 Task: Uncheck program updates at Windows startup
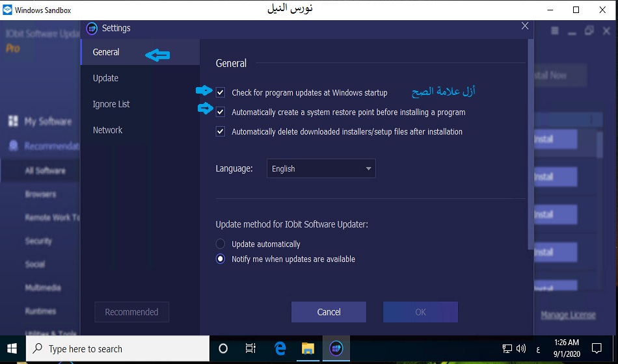[221, 92]
